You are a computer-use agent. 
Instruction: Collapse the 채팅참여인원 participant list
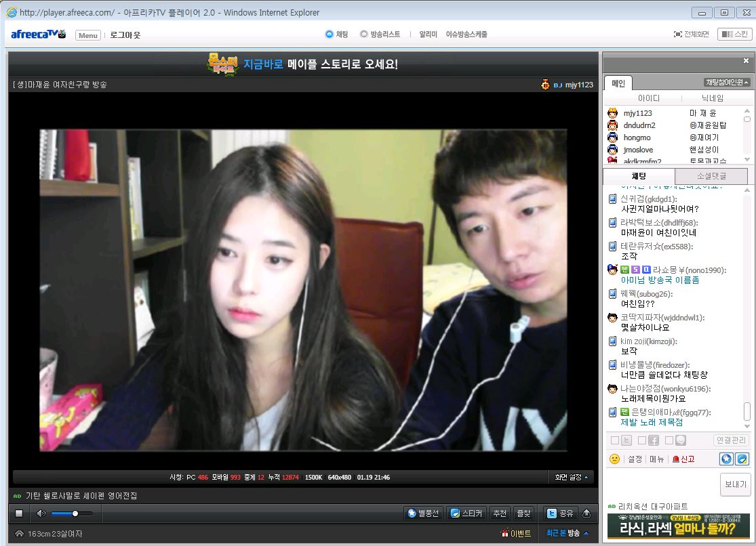[x=727, y=83]
